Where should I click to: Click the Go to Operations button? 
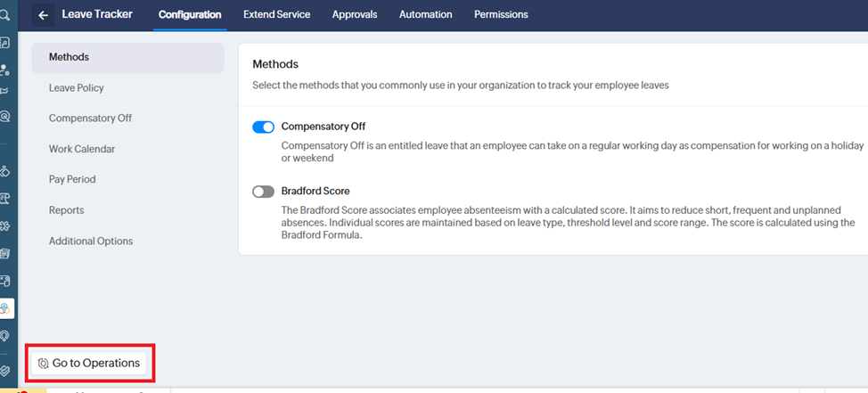coord(89,364)
